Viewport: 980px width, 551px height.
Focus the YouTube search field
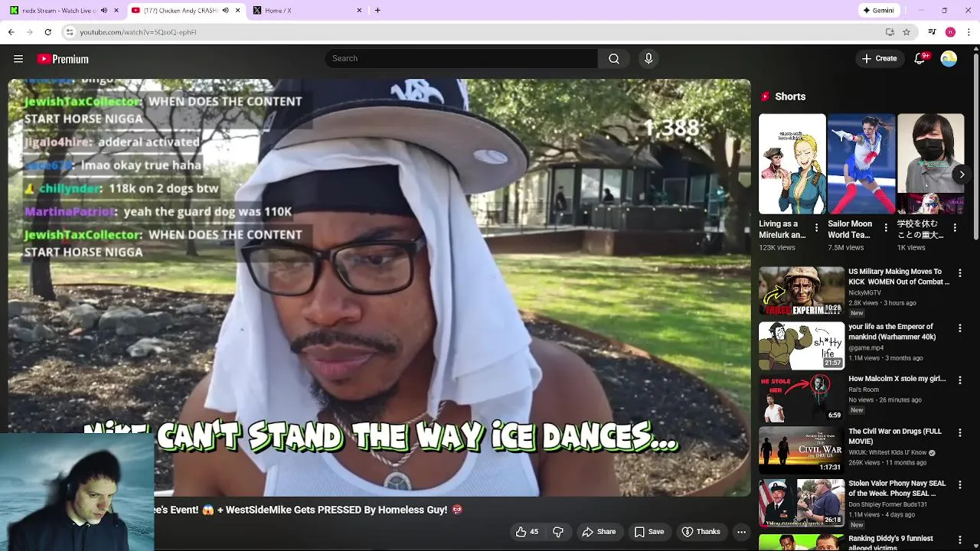point(462,59)
